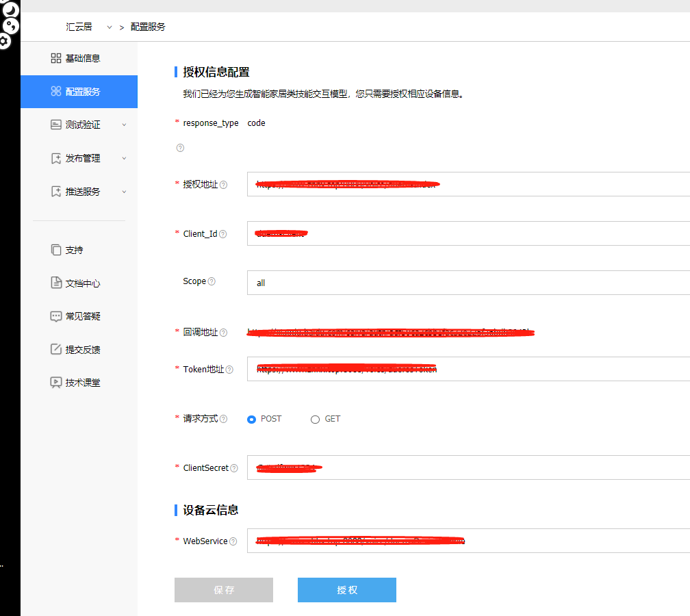Select 配置服务 in the sidebar
Screen dimensions: 690x616
79,92
